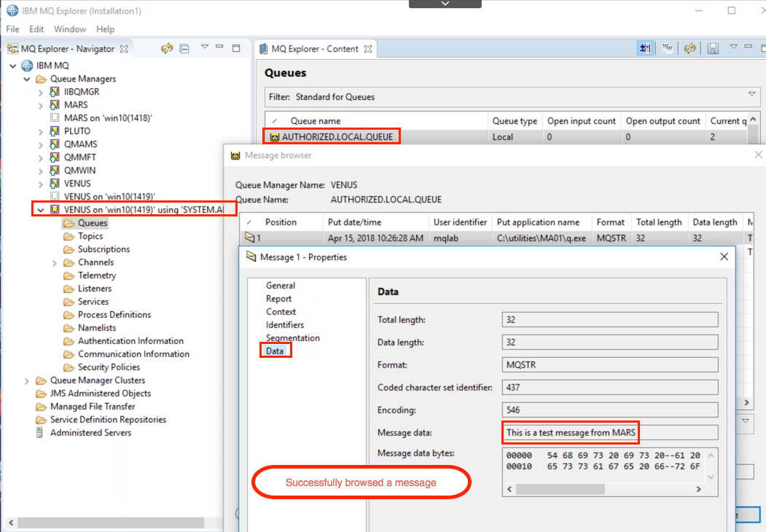Minimize the Navigator panel
Viewport: 766px width, 532px height.
(220, 47)
